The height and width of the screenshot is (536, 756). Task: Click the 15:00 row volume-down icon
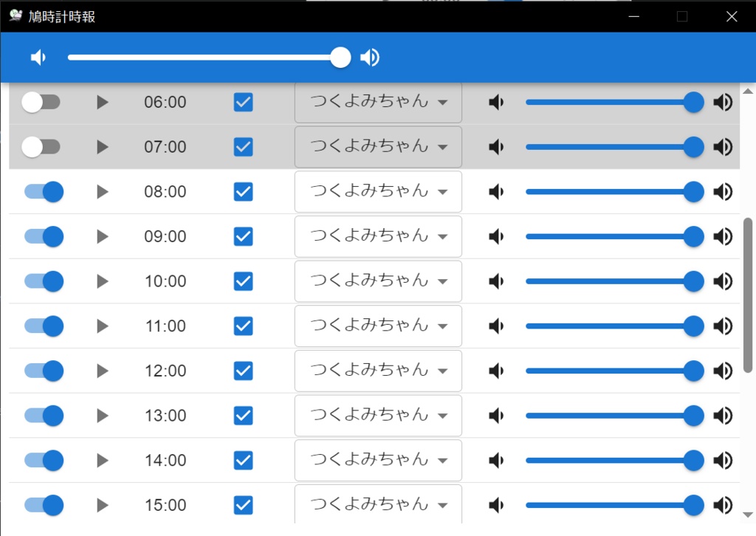click(x=495, y=505)
